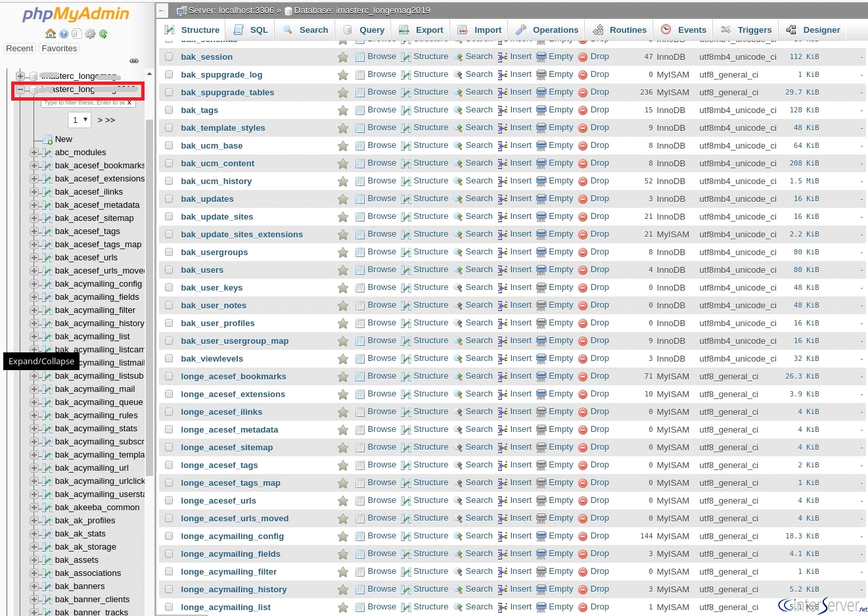The height and width of the screenshot is (616, 868).
Task: Check the bak_session row checkbox
Action: [x=169, y=57]
